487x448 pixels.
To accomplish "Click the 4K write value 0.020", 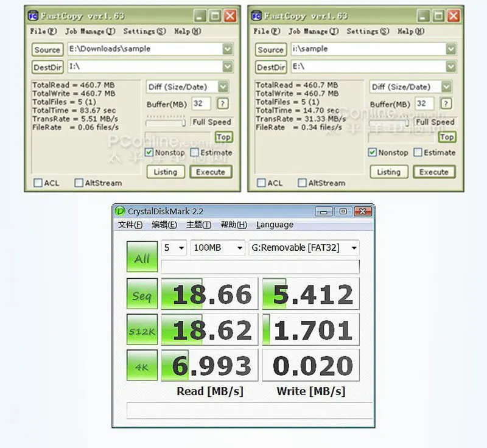I will (311, 365).
